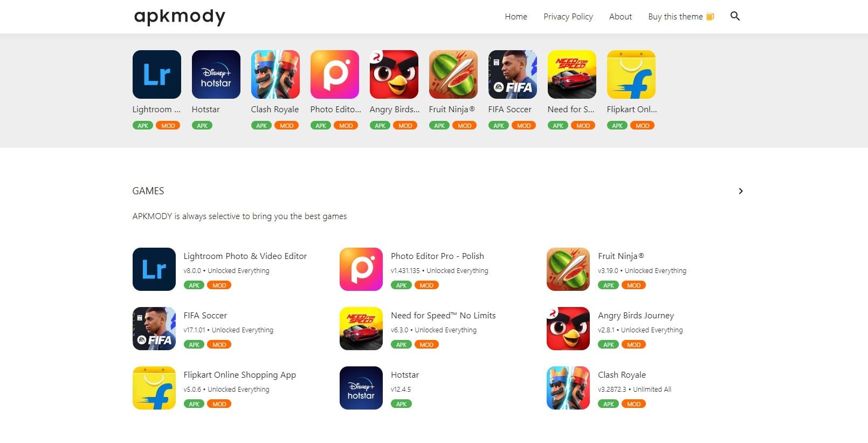Select Flipkart icon in Games list

154,388
